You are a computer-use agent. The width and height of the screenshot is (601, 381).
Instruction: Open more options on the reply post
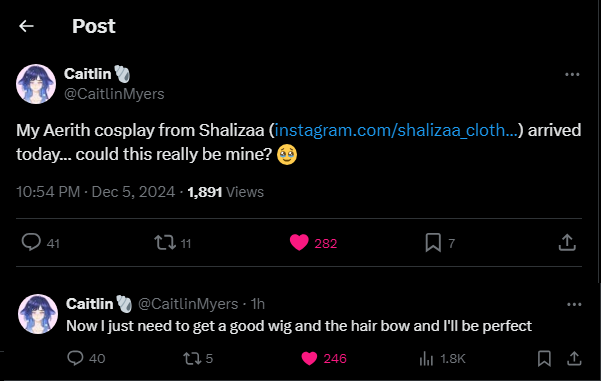tap(574, 304)
